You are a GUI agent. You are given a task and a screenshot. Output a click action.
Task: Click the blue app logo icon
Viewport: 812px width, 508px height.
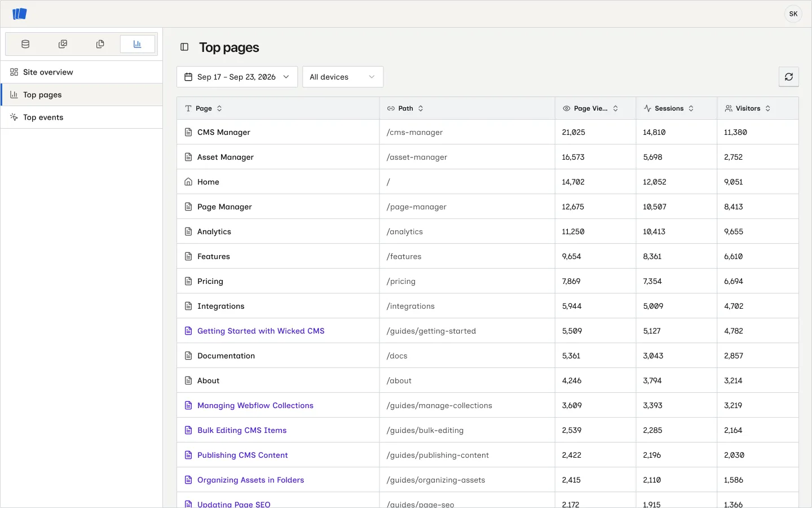20,14
